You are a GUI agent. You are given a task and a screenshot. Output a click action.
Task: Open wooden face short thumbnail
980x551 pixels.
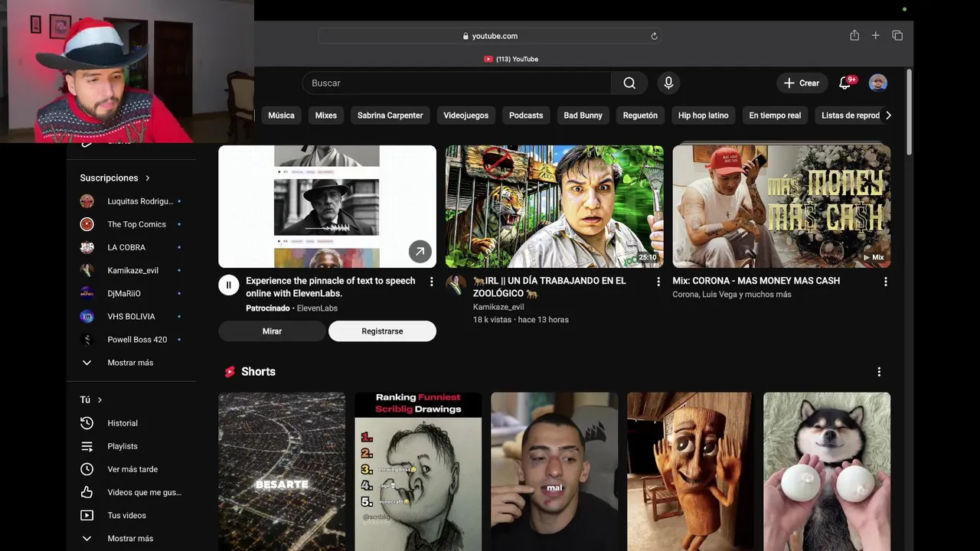691,471
